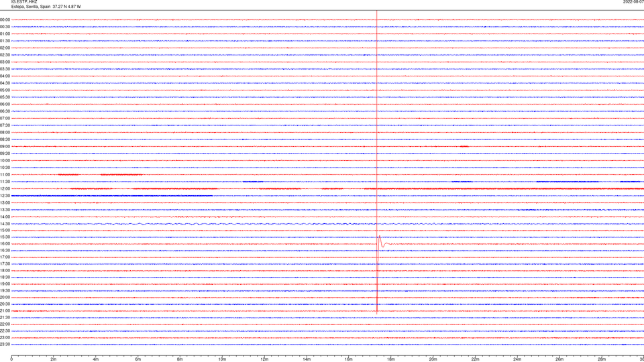644x362 pixels.
Task: Select the 15:00 time row label
Action: (5, 230)
